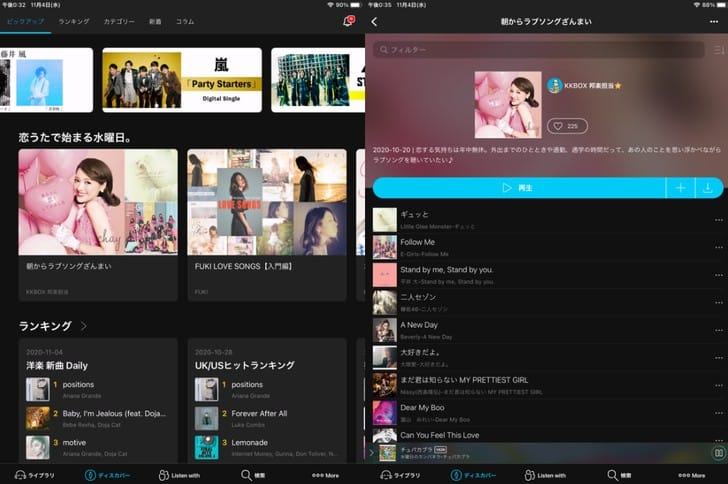
Task: Play the track 大好きだよ。
Action: pyautogui.click(x=541, y=358)
